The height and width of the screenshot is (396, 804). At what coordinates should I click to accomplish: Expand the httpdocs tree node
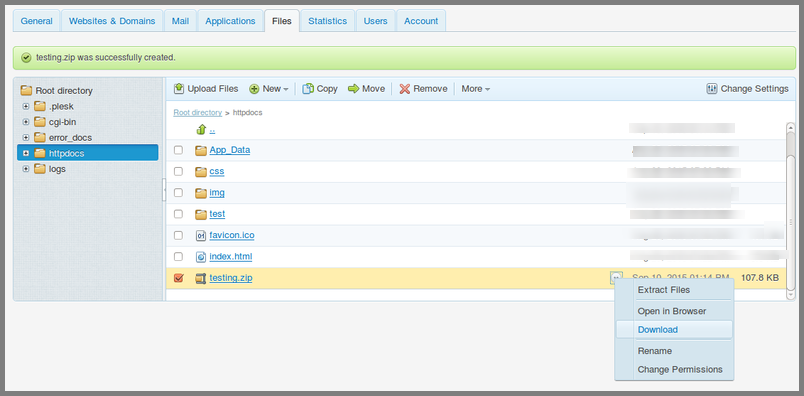click(x=26, y=153)
